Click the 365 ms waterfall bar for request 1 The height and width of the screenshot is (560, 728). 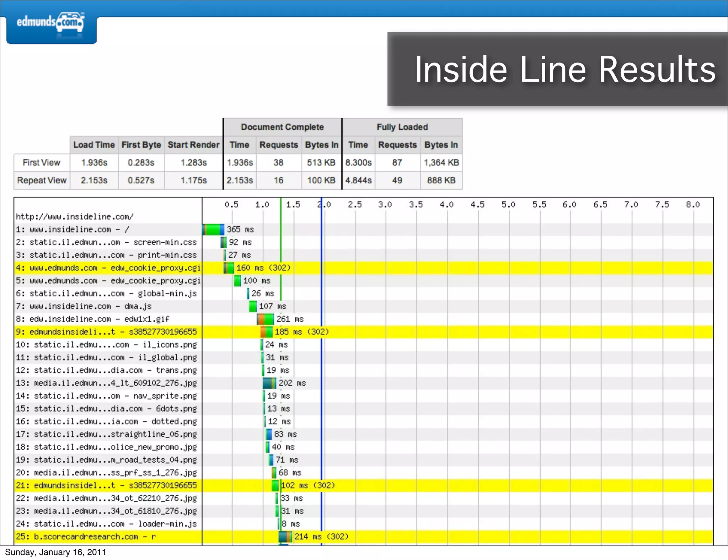tap(213, 229)
